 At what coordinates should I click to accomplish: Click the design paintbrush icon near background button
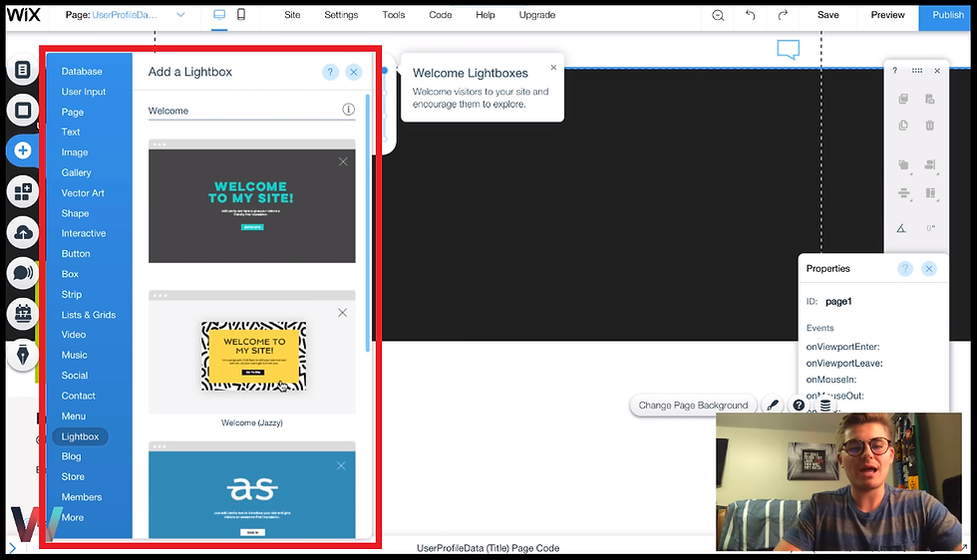773,406
